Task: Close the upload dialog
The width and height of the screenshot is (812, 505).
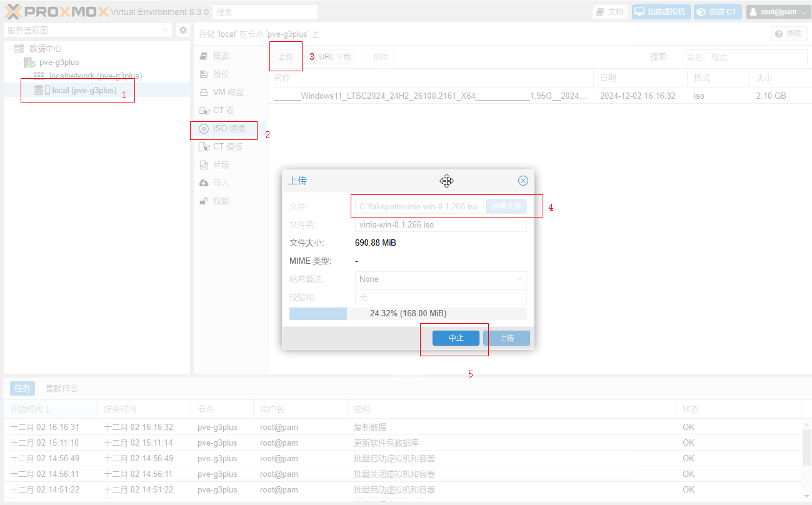Action: (523, 181)
